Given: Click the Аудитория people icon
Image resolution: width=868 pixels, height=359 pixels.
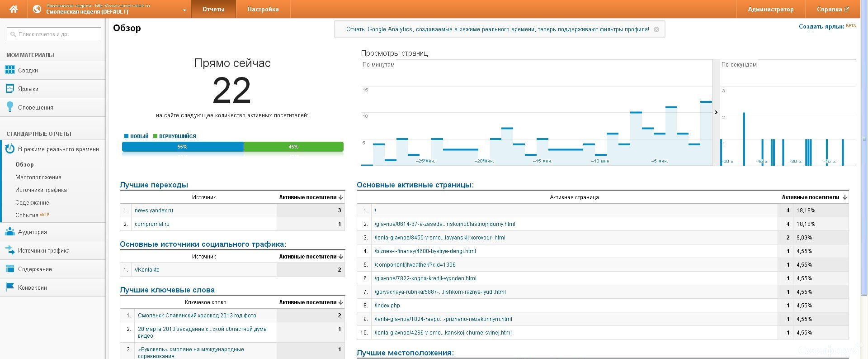Looking at the screenshot, I should pos(10,232).
